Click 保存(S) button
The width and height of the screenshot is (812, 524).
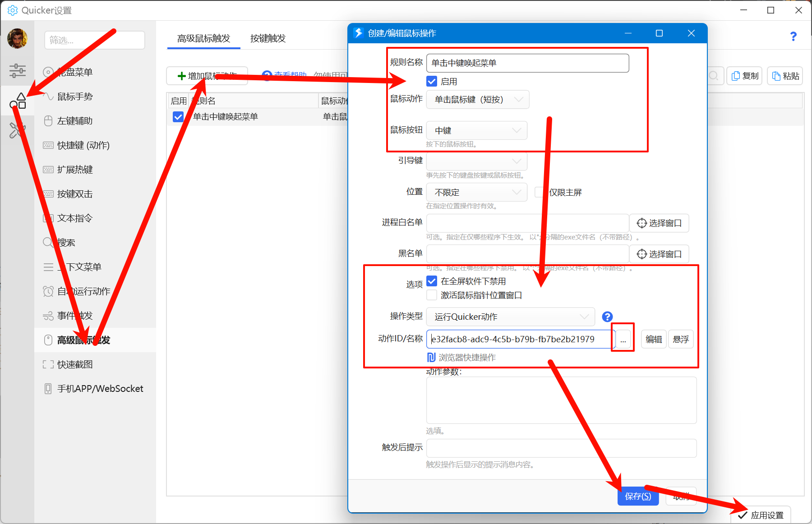click(638, 496)
